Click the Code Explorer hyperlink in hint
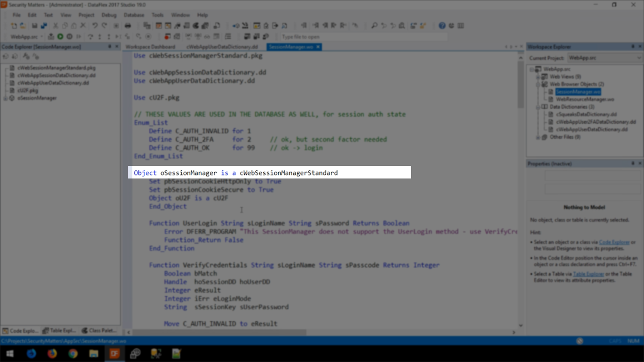The height and width of the screenshot is (362, 644). tap(614, 242)
